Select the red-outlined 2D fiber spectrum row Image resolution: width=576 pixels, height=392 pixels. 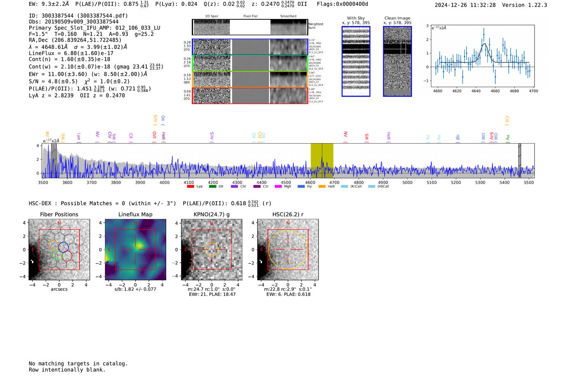click(x=250, y=95)
